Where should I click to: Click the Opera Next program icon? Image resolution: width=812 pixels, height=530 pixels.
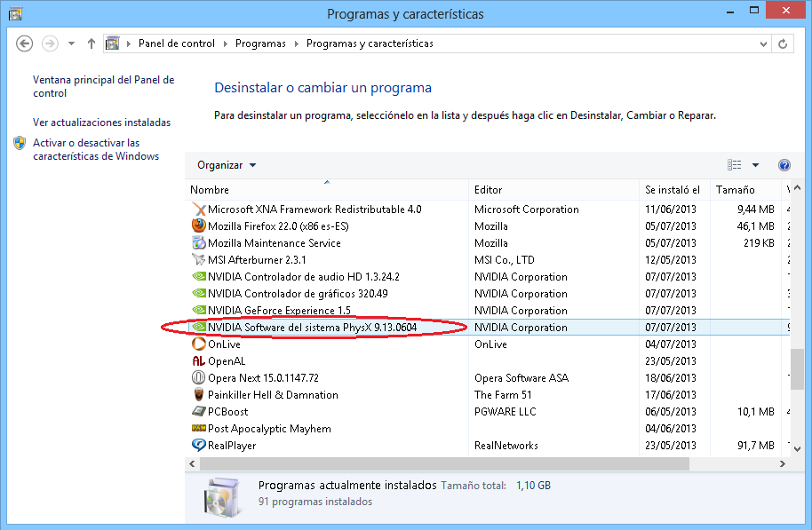pyautogui.click(x=199, y=377)
